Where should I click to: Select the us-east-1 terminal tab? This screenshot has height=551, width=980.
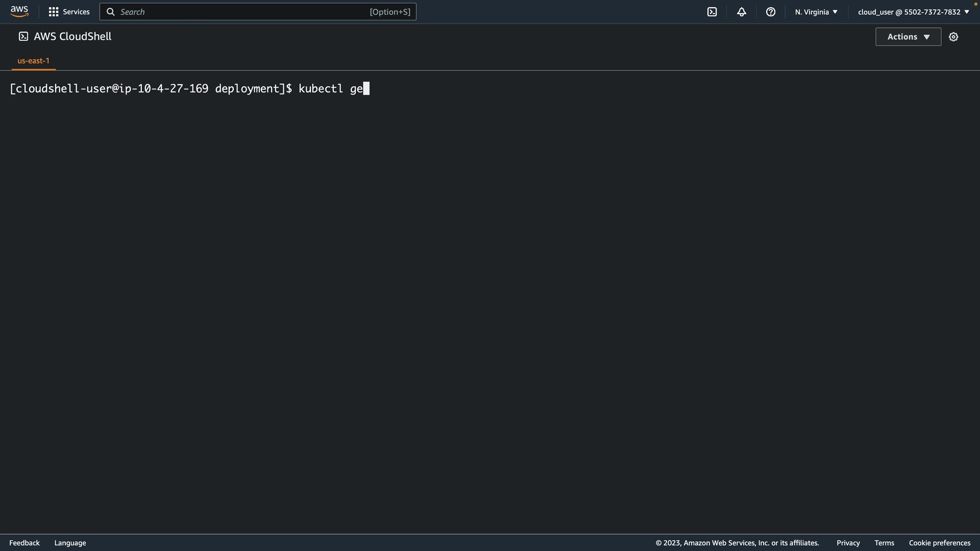pyautogui.click(x=34, y=61)
